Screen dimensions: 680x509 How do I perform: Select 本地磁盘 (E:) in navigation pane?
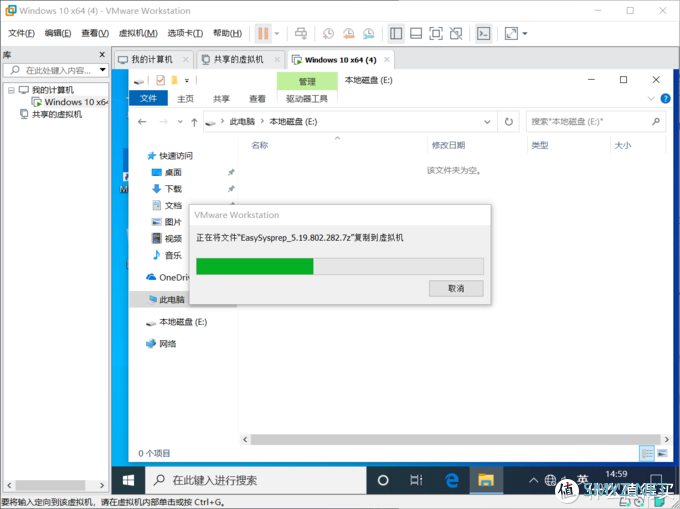[177, 322]
